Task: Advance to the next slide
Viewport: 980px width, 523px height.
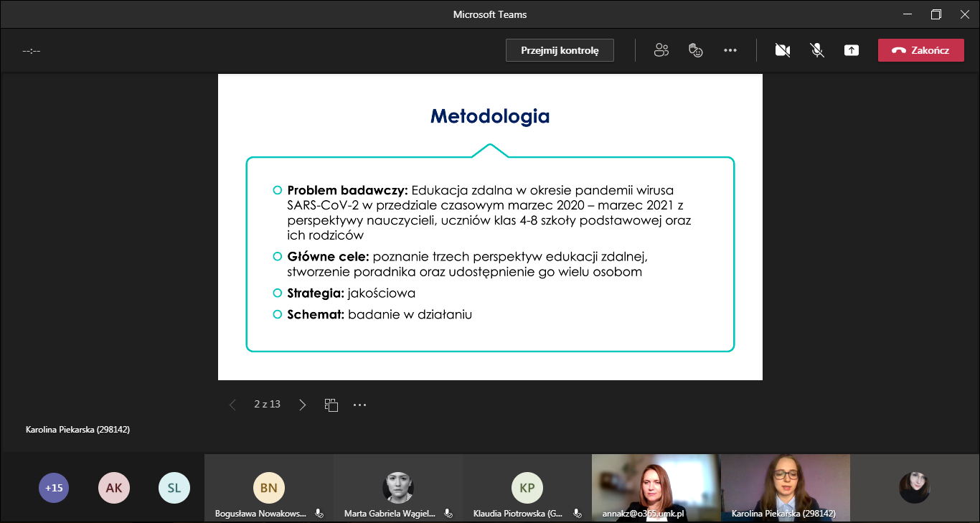Action: click(x=302, y=405)
